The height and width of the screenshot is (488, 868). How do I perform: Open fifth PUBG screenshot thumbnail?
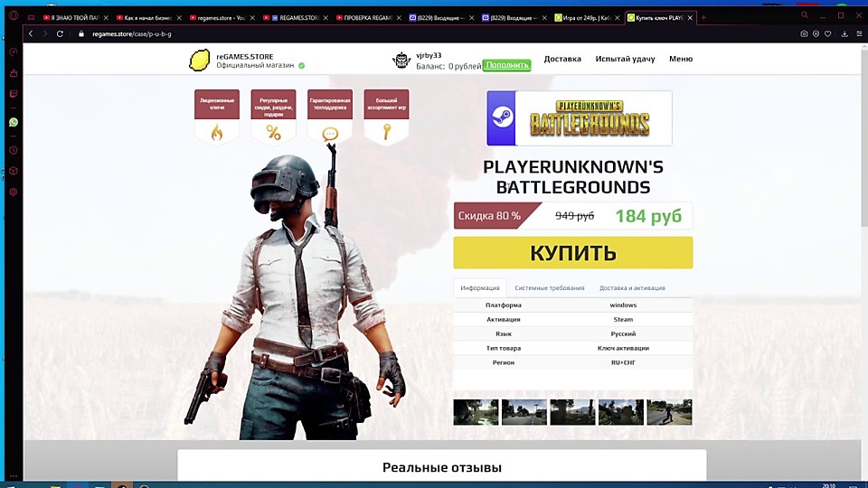[669, 412]
